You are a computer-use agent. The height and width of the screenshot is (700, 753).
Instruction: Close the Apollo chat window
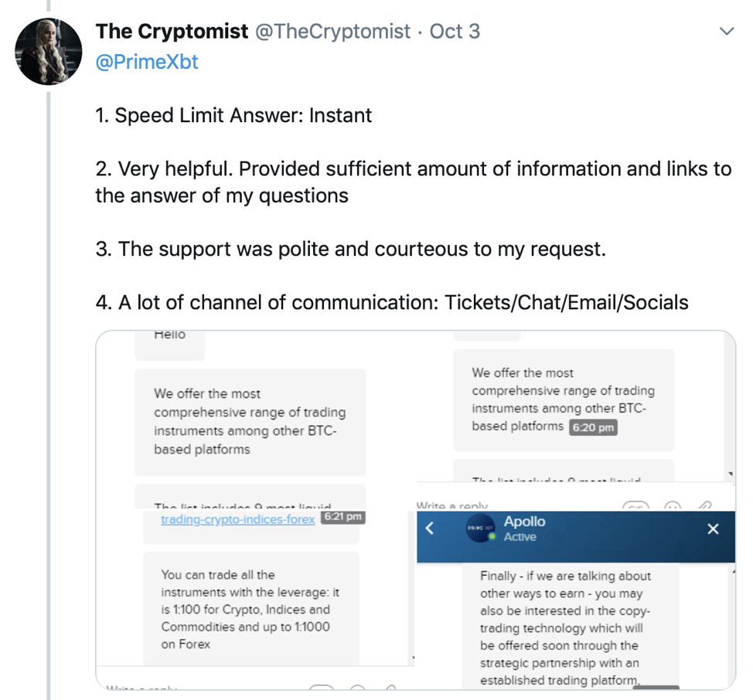tap(713, 529)
